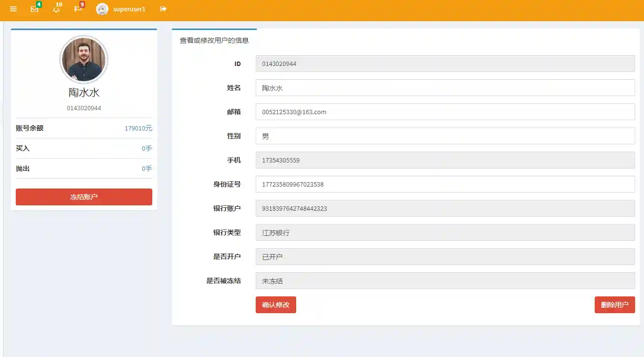
Task: Click the superuser1 avatar picture
Action: click(x=102, y=8)
